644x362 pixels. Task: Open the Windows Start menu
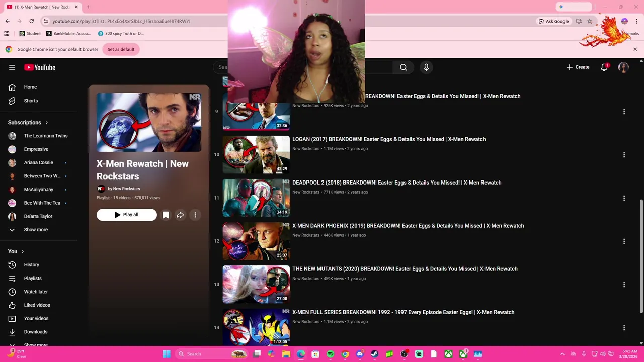pos(166,354)
